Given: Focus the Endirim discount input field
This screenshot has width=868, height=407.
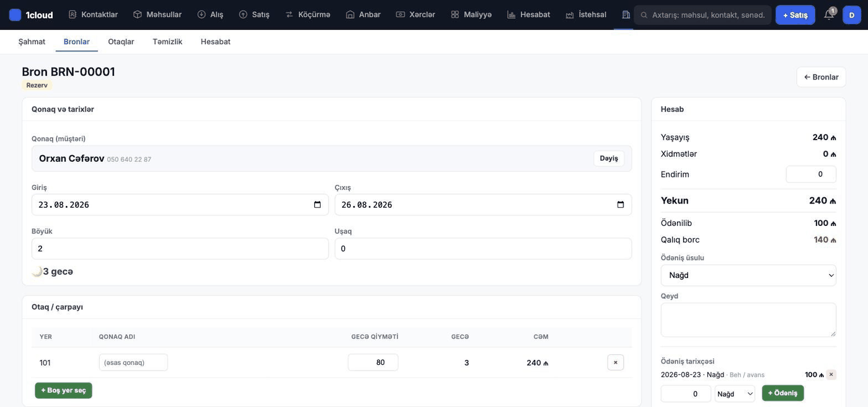Looking at the screenshot, I should [811, 174].
